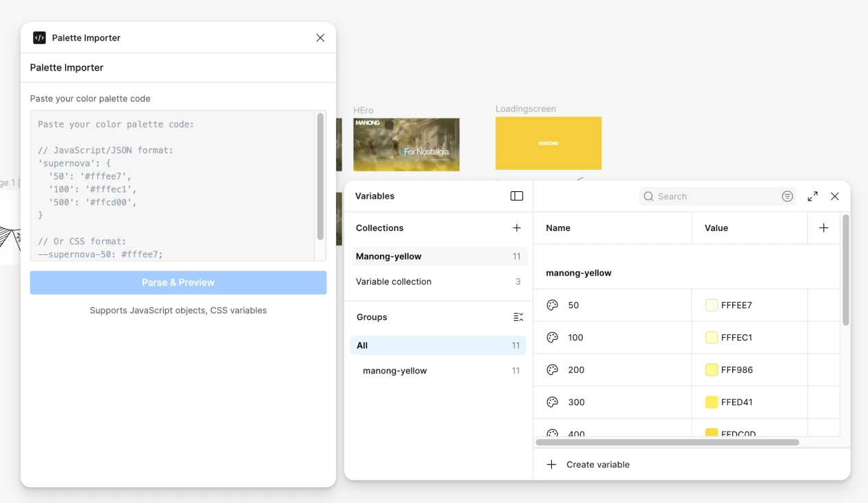Screen dimensions: 868x503
Task: Click the FFED41 color swatch
Action: [711, 402]
